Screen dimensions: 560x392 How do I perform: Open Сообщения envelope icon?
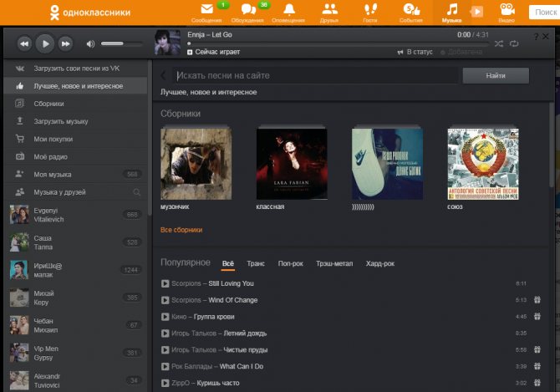click(206, 9)
